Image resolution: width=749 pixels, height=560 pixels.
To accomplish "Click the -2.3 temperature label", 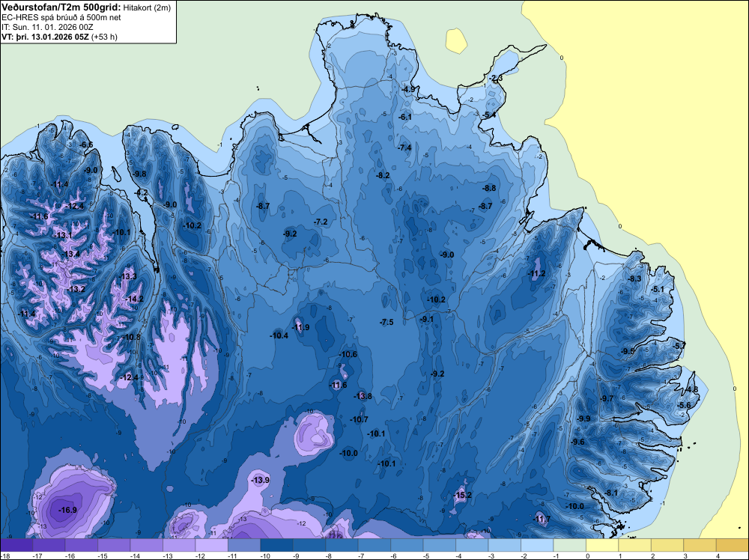I will (496, 79).
